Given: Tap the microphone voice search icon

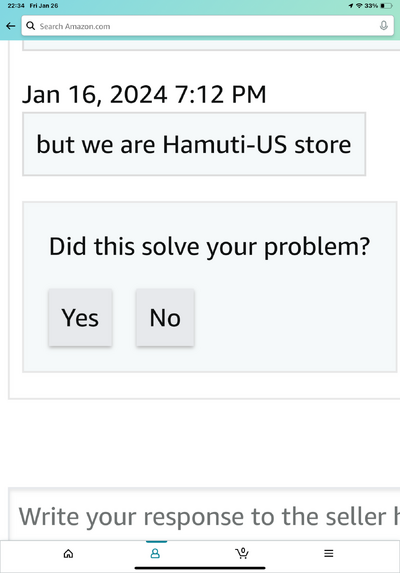Looking at the screenshot, I should (384, 26).
